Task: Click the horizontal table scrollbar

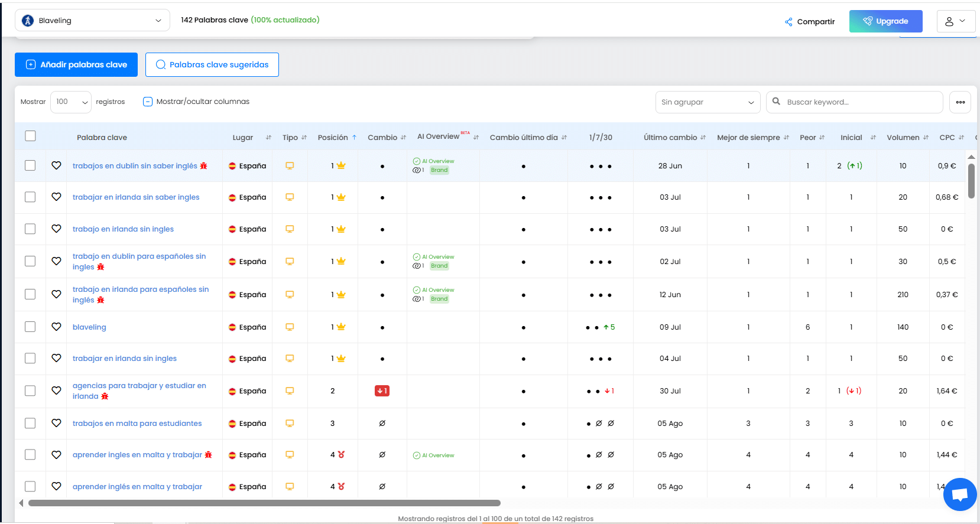Action: 264,503
